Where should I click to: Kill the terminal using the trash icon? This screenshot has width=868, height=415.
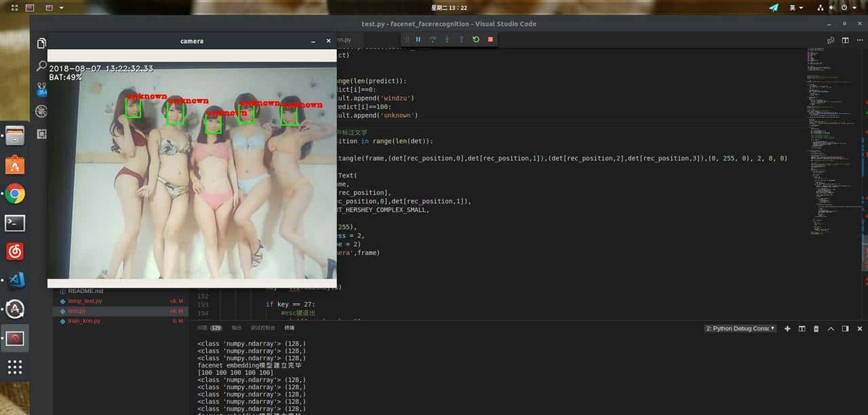(816, 328)
